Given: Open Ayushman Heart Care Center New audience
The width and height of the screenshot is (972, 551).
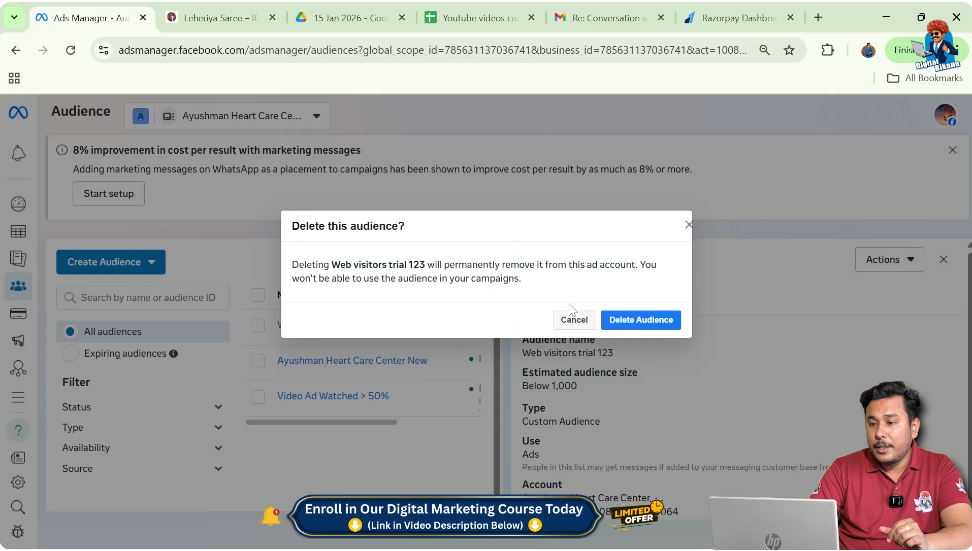Looking at the screenshot, I should pyautogui.click(x=352, y=361).
